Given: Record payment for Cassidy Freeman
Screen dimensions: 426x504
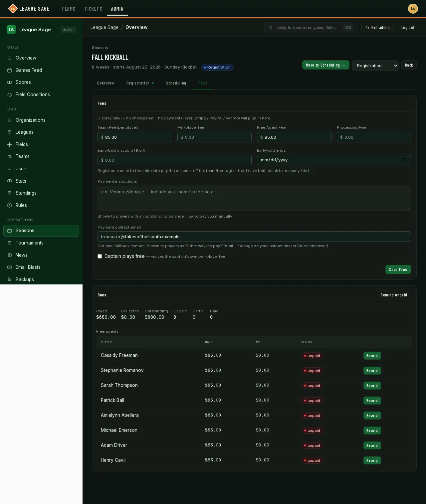Looking at the screenshot, I should coord(372,356).
